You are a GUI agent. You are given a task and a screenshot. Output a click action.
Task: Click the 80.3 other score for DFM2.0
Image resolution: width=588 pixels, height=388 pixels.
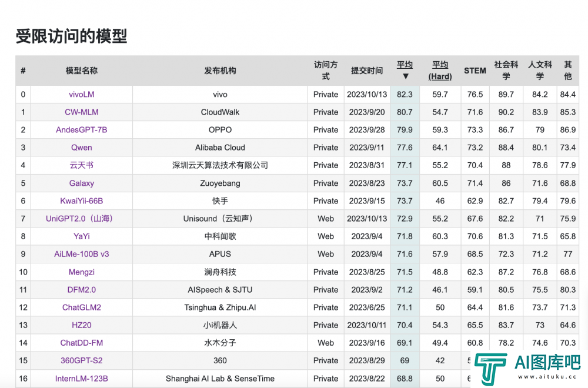(x=568, y=289)
